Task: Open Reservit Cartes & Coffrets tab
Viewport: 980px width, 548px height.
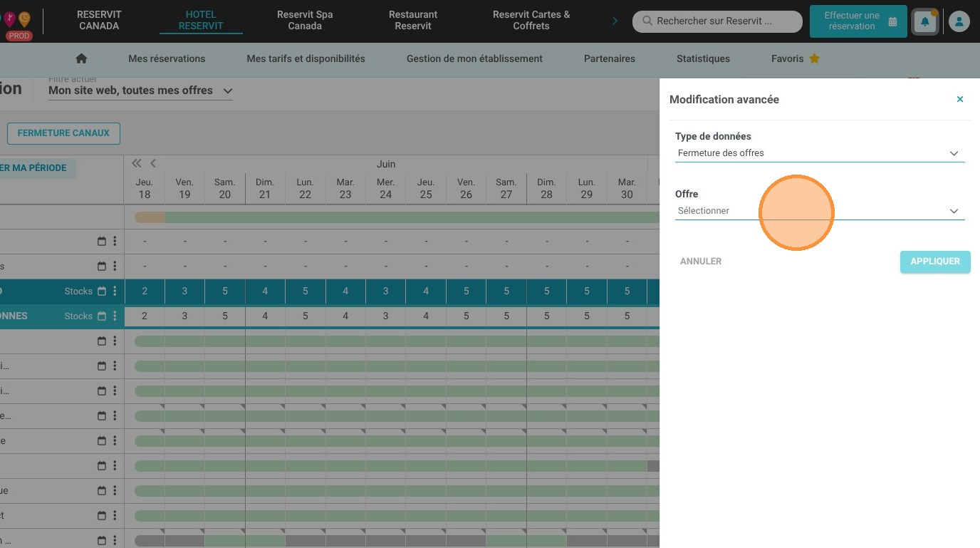Action: [x=531, y=20]
